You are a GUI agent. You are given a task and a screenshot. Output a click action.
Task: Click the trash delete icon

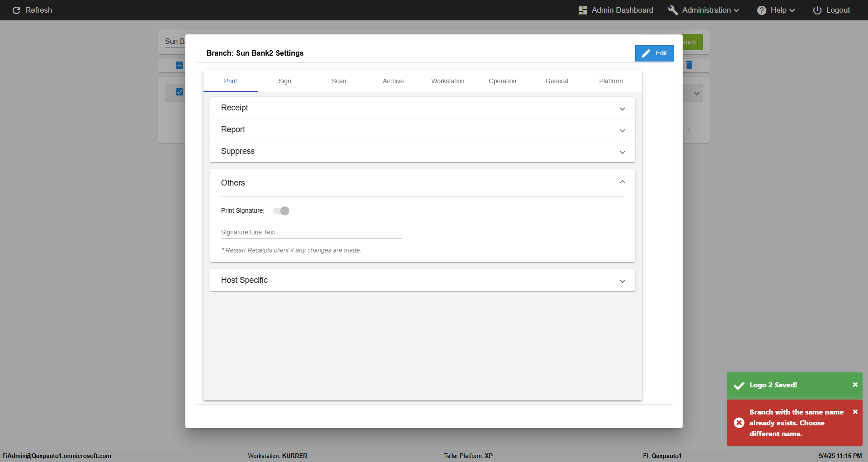pos(689,65)
